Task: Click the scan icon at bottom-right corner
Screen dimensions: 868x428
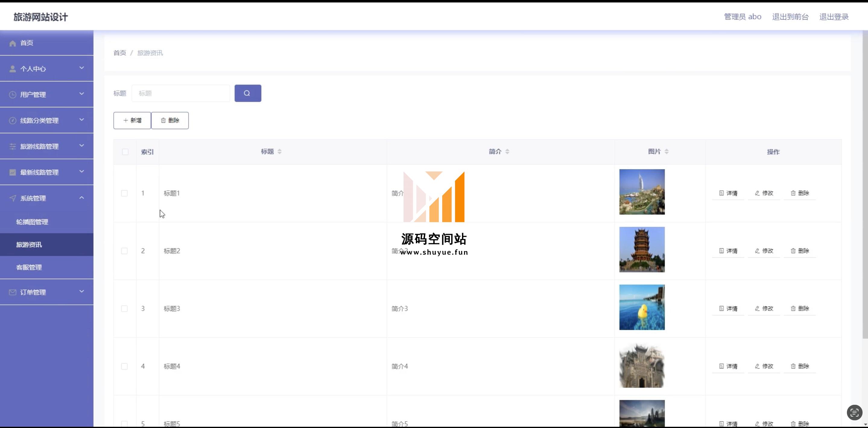Action: [x=854, y=412]
